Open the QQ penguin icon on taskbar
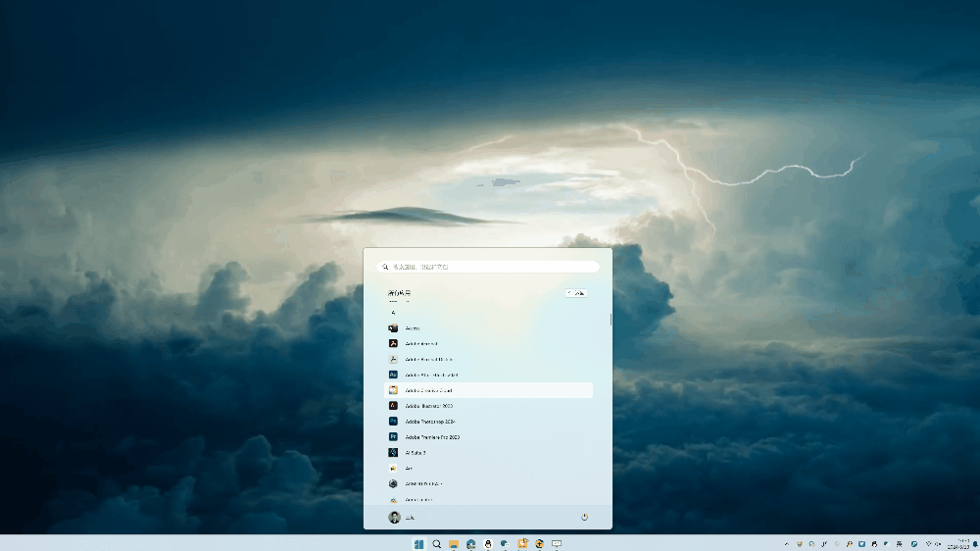 (x=488, y=544)
